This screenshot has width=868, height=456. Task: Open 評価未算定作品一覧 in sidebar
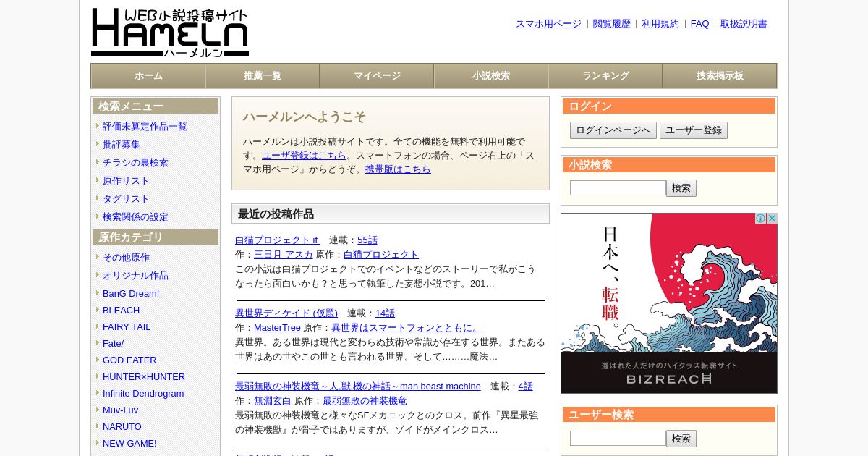(145, 127)
